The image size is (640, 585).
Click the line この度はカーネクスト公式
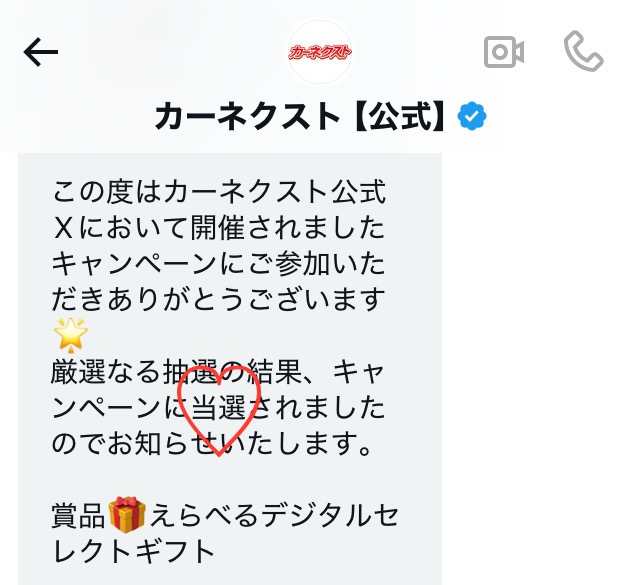tap(219, 191)
